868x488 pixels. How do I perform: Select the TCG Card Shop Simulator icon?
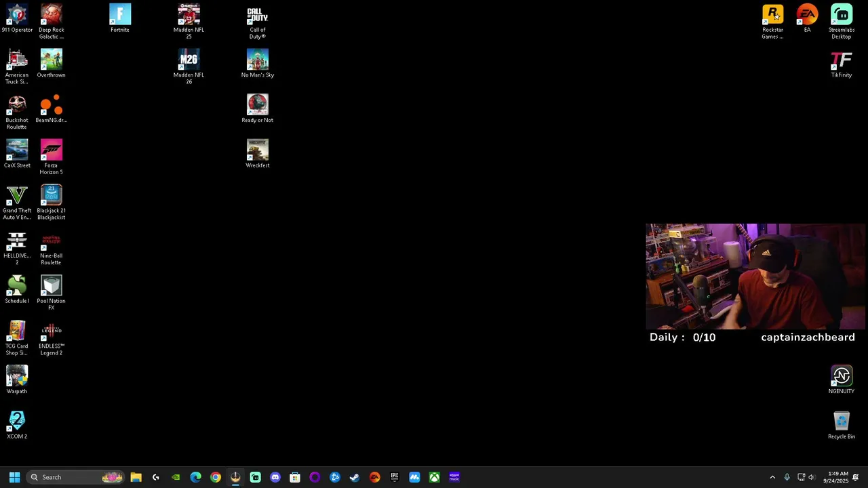point(17,338)
